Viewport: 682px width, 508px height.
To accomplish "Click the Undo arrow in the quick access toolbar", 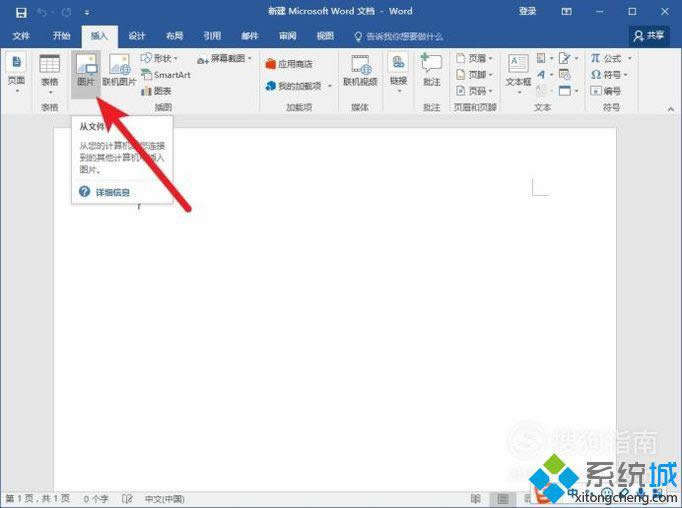I will coord(42,13).
